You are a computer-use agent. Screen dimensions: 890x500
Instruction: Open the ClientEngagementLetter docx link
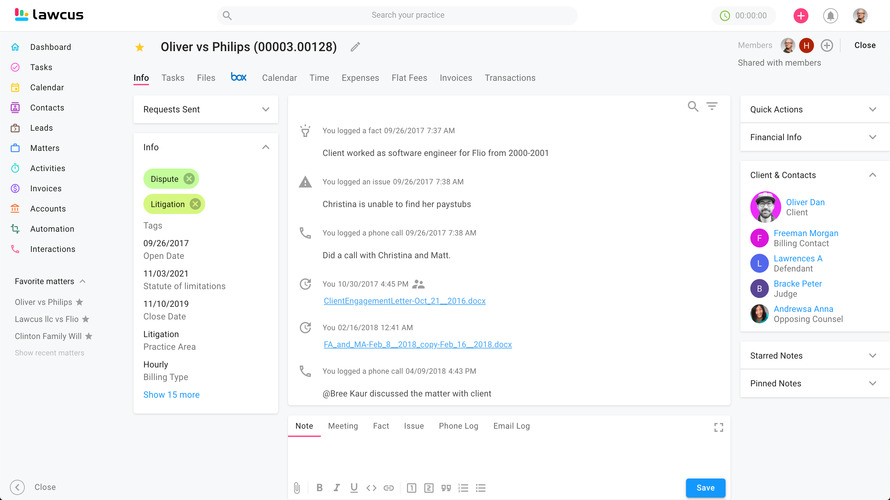pyautogui.click(x=404, y=301)
